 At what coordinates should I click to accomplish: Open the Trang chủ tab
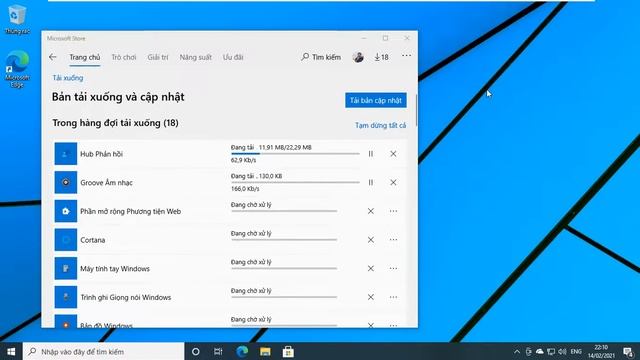(x=84, y=57)
